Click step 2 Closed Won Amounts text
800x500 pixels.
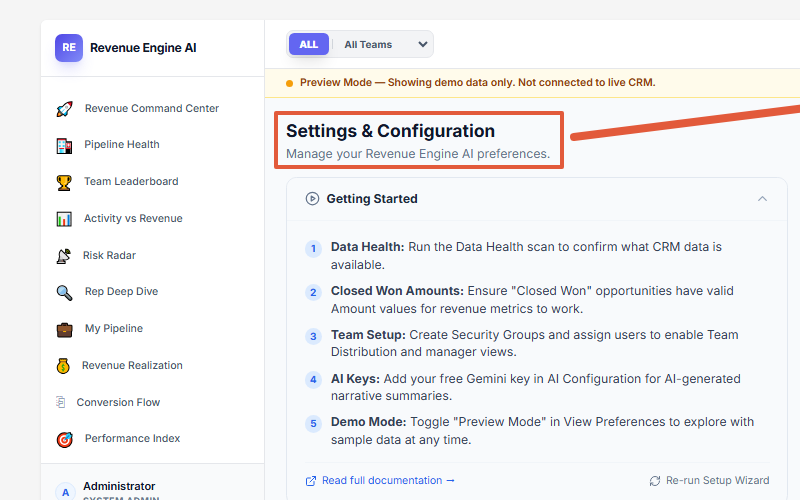point(532,299)
